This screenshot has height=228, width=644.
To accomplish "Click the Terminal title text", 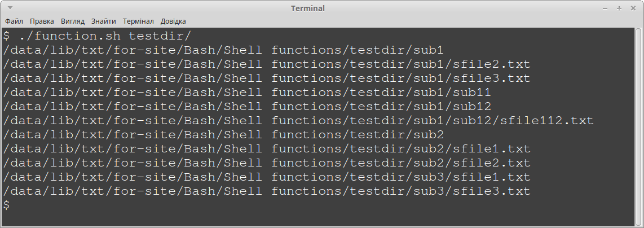I will click(308, 8).
